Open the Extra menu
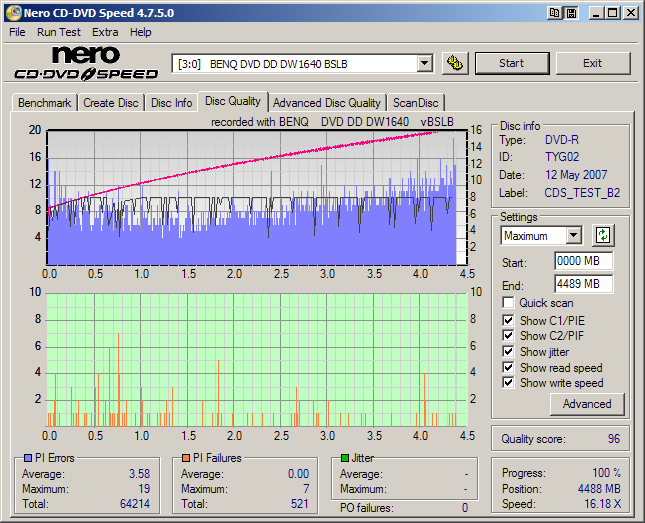Screen dimensions: 645x523 [x=105, y=32]
